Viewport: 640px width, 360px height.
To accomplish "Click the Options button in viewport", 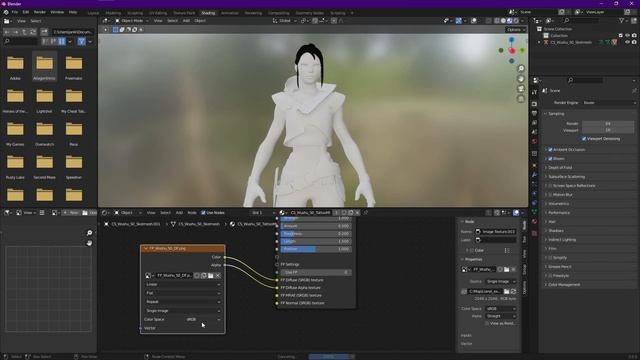I will pos(515,30).
